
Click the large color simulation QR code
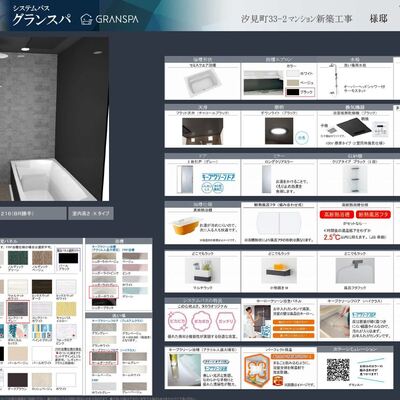[338, 370]
